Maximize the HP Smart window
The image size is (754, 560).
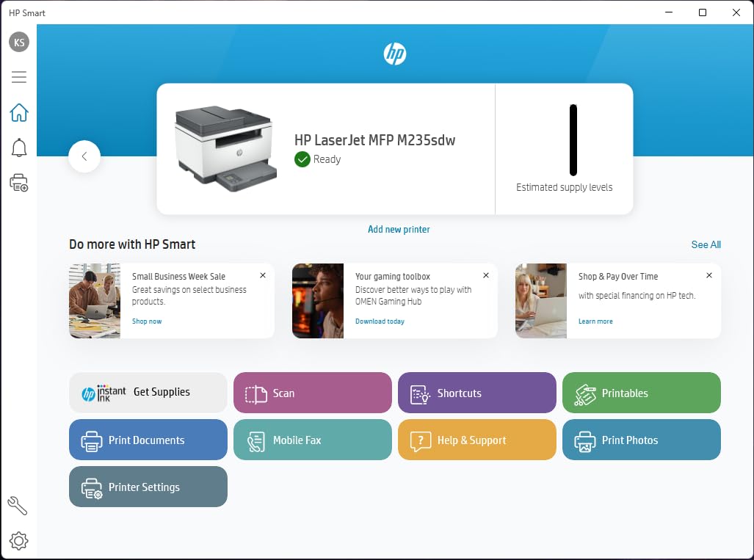pos(703,12)
